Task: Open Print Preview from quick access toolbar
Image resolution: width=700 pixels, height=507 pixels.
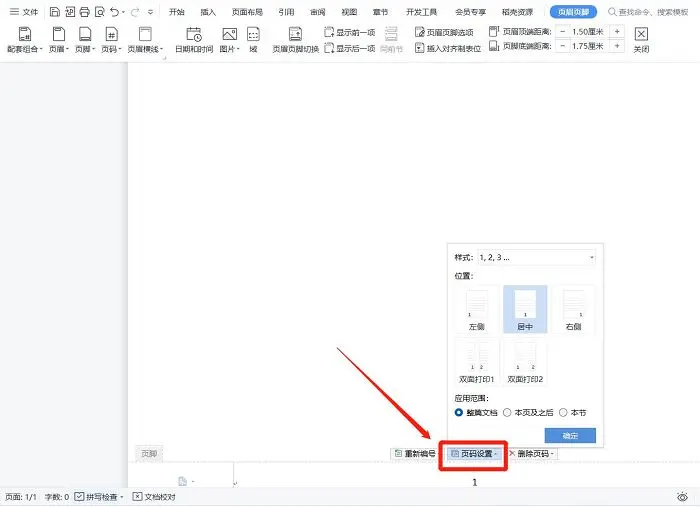Action: point(100,12)
